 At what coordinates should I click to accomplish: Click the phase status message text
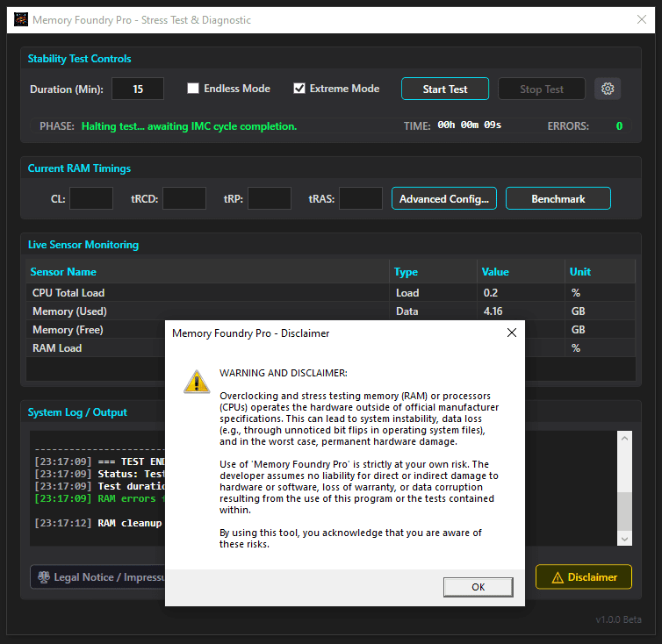pyautogui.click(x=189, y=126)
